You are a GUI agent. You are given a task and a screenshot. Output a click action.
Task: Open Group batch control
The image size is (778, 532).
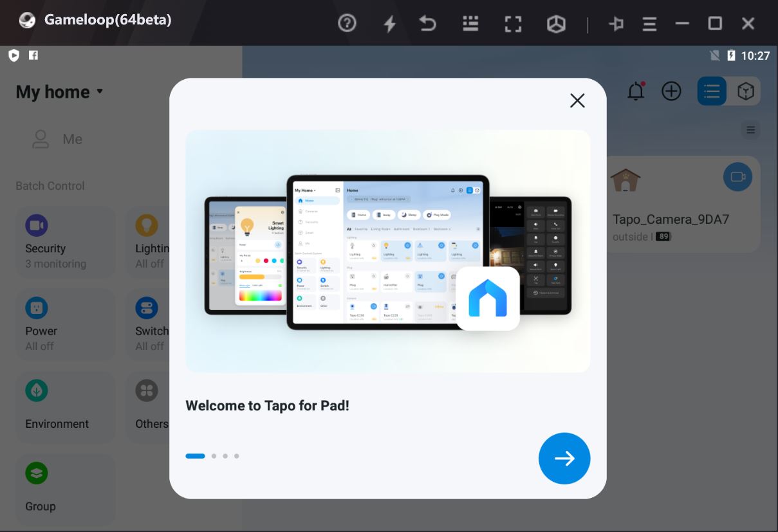click(x=65, y=490)
